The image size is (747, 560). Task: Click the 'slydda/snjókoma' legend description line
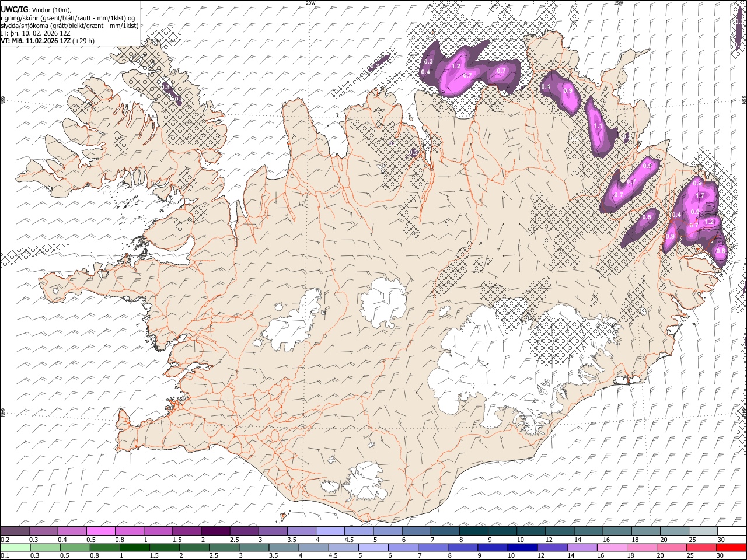tap(69, 26)
